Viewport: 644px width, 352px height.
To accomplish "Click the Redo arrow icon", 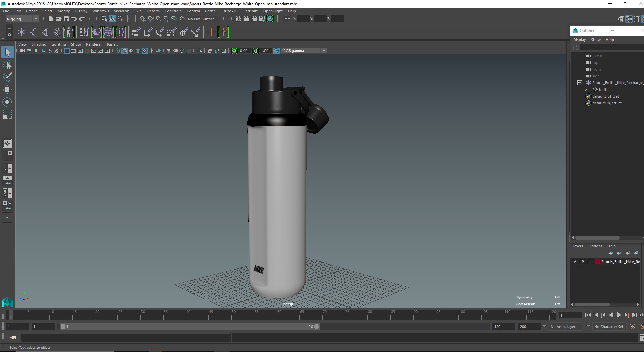I will point(82,19).
